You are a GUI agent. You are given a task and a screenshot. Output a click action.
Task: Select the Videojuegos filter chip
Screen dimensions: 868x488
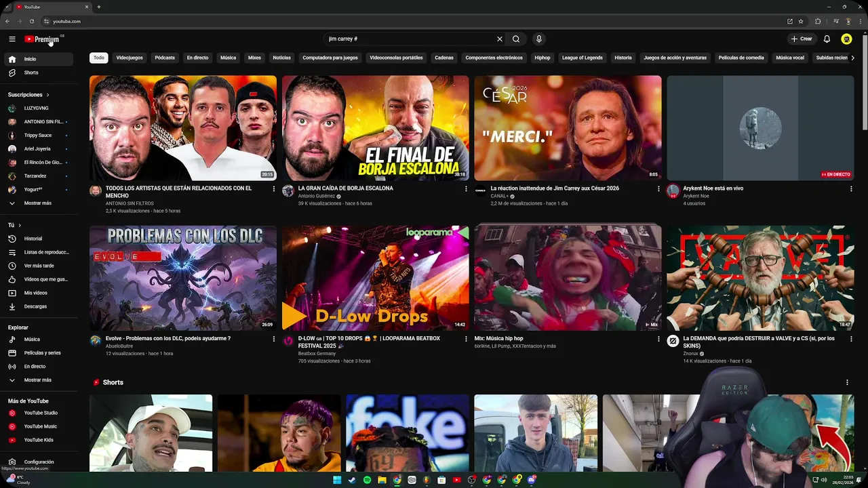tap(130, 58)
